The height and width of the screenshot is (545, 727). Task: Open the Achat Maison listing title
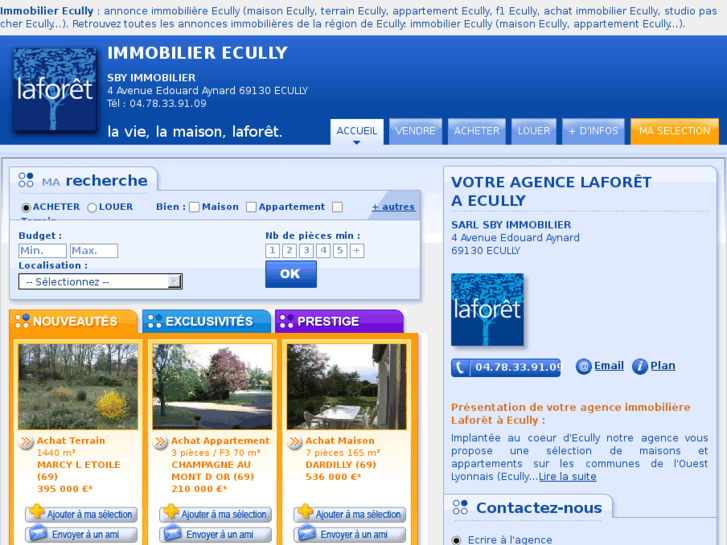pos(340,441)
